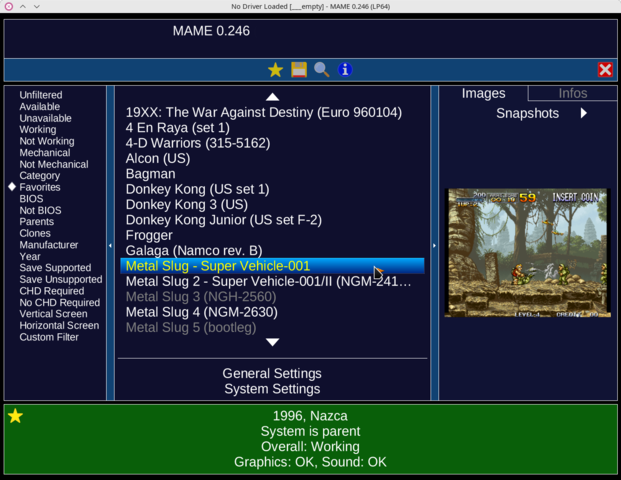Select the Vertical Screen filter

pyautogui.click(x=53, y=314)
